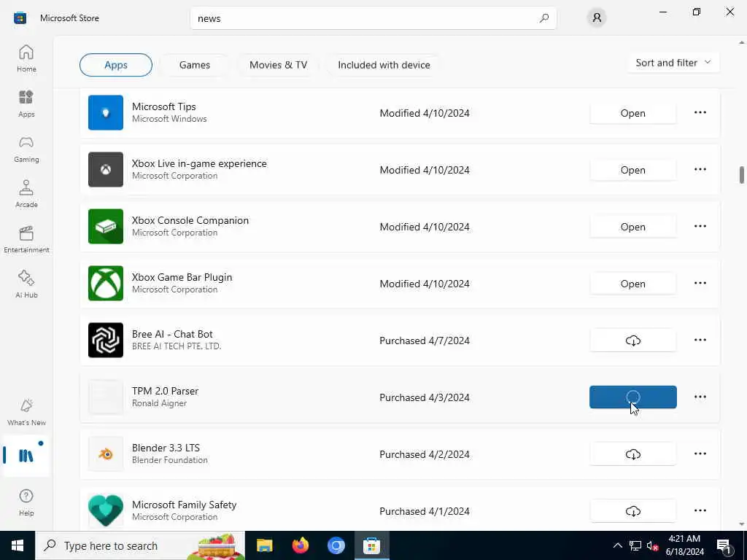Click the Blender app icon
The image size is (747, 560).
(x=106, y=454)
